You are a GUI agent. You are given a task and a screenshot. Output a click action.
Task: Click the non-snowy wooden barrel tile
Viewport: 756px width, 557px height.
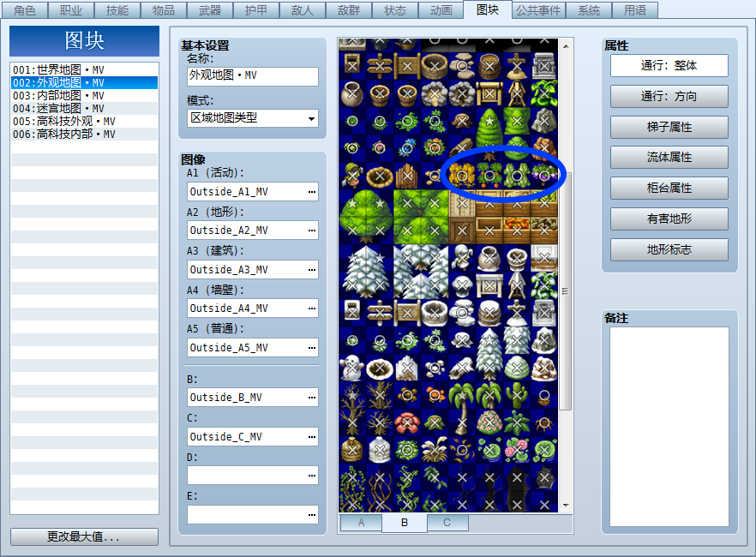click(x=489, y=66)
